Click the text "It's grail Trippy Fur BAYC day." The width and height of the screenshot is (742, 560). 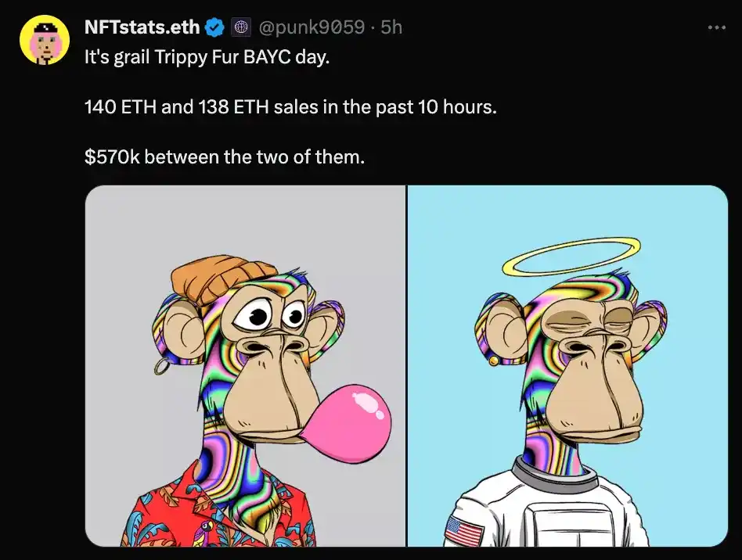click(207, 59)
